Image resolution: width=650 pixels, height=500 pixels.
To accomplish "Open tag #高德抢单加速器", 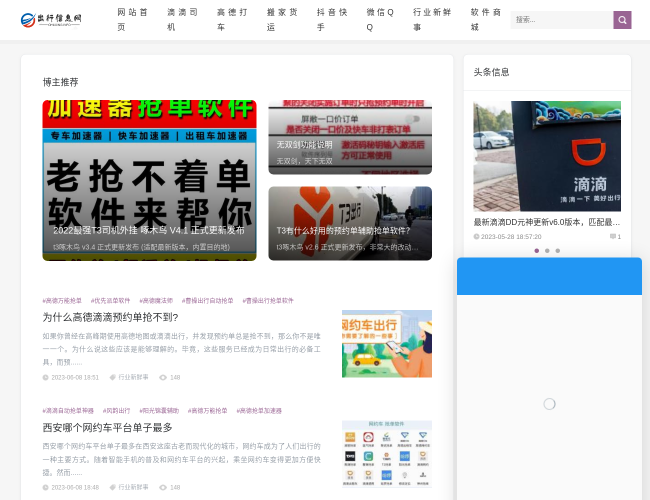I will pos(259,411).
